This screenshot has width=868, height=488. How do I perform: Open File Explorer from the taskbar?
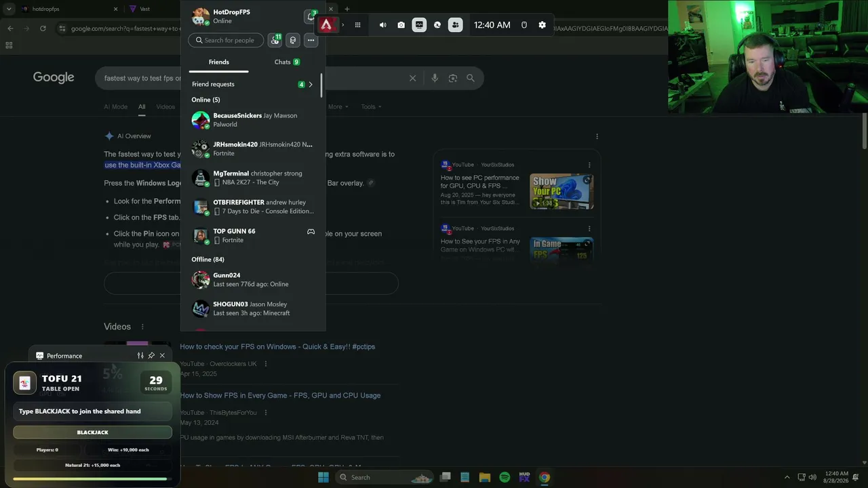click(485, 477)
